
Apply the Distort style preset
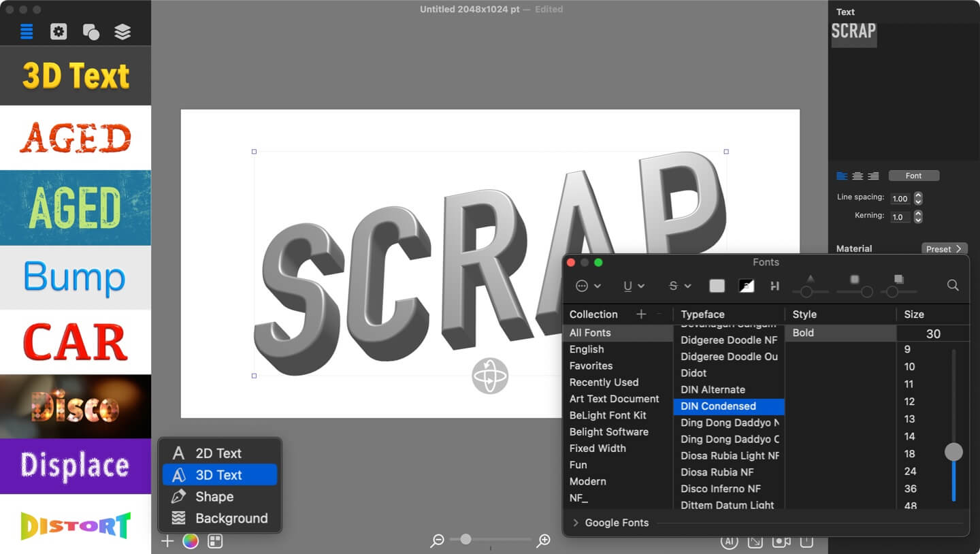pyautogui.click(x=76, y=524)
